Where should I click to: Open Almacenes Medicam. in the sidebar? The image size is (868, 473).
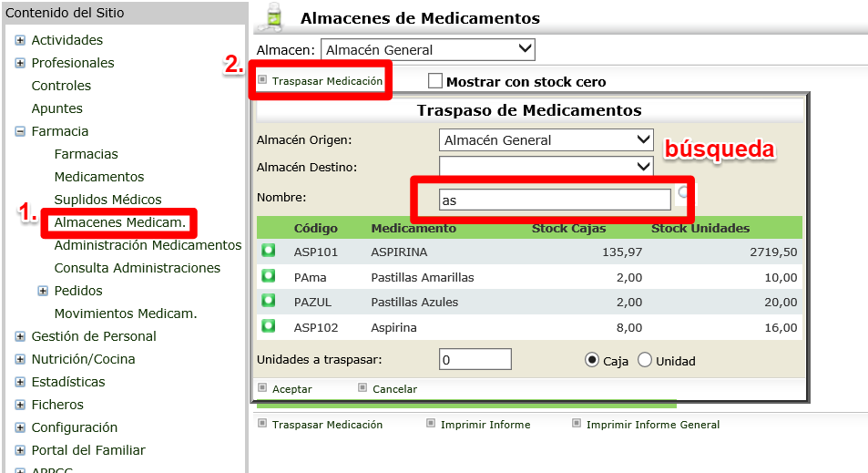tap(120, 222)
